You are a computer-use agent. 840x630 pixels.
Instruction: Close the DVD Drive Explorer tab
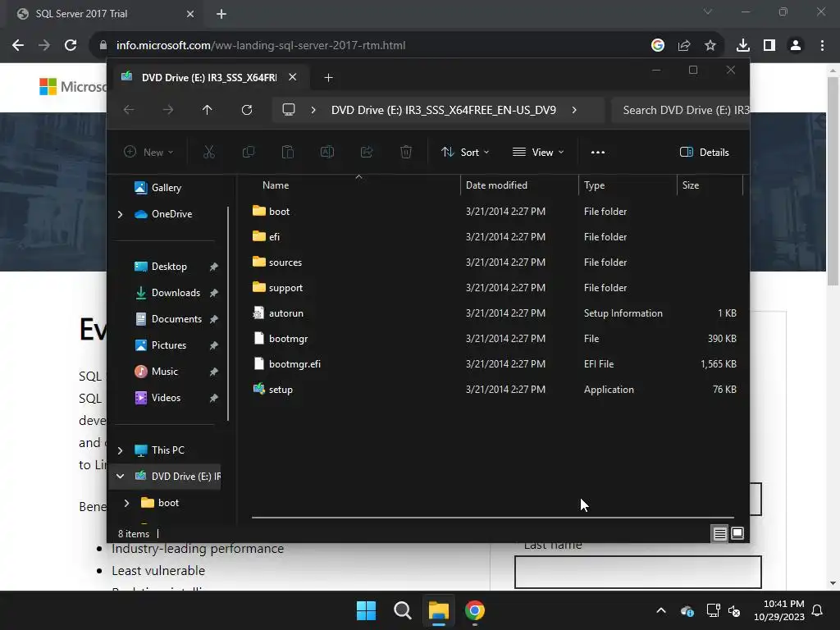[293, 77]
